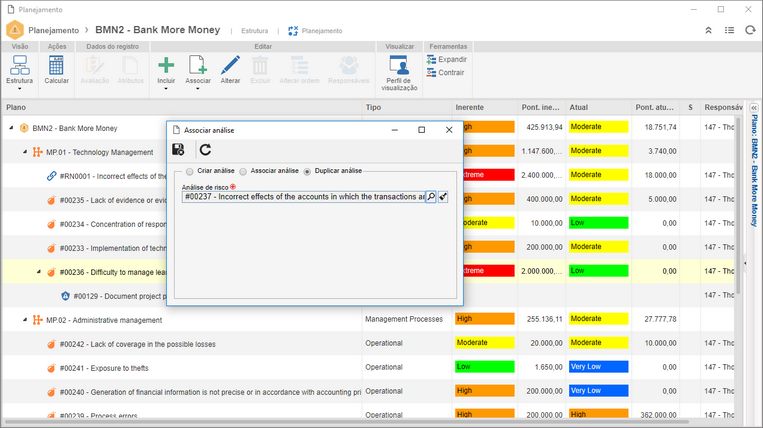Click the vertical scrollbar of the grid
Screen dimensions: 763x428
point(738,204)
